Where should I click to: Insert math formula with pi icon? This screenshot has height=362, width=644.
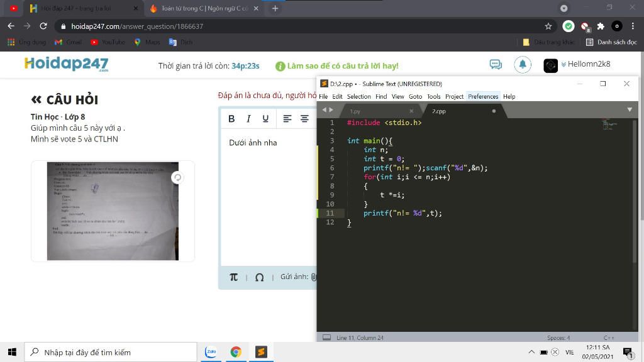233,277
